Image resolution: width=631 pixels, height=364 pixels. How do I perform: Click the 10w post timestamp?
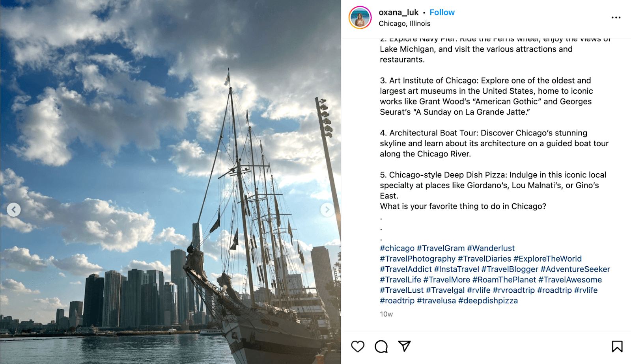(386, 314)
